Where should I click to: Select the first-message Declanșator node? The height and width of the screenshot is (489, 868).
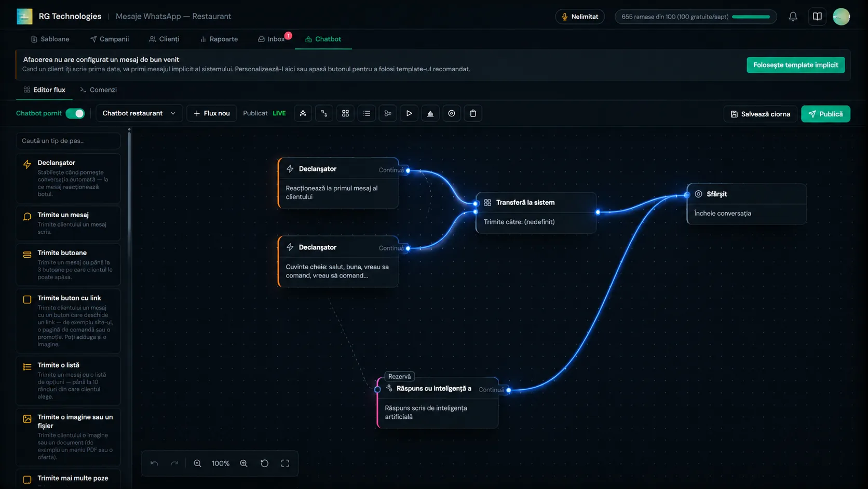(x=338, y=183)
